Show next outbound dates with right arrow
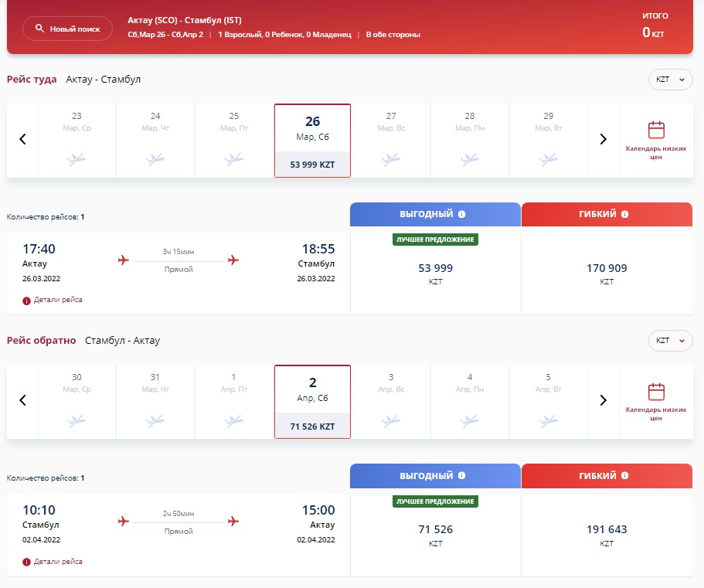The image size is (704, 588). (604, 140)
